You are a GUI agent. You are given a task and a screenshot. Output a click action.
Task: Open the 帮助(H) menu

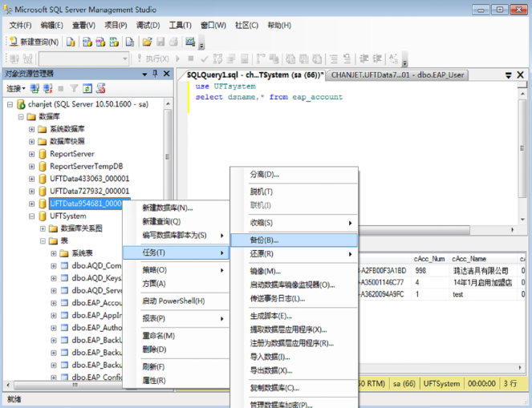pyautogui.click(x=279, y=26)
